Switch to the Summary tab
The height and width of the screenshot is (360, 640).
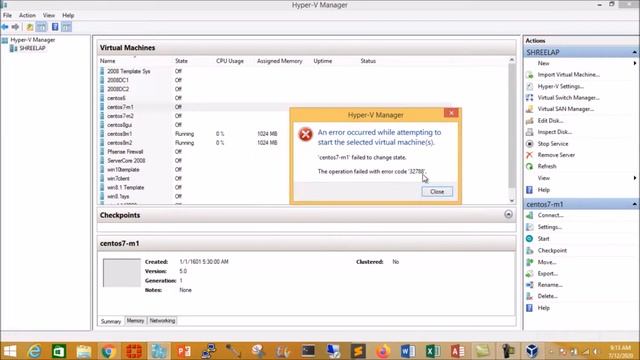(111, 322)
